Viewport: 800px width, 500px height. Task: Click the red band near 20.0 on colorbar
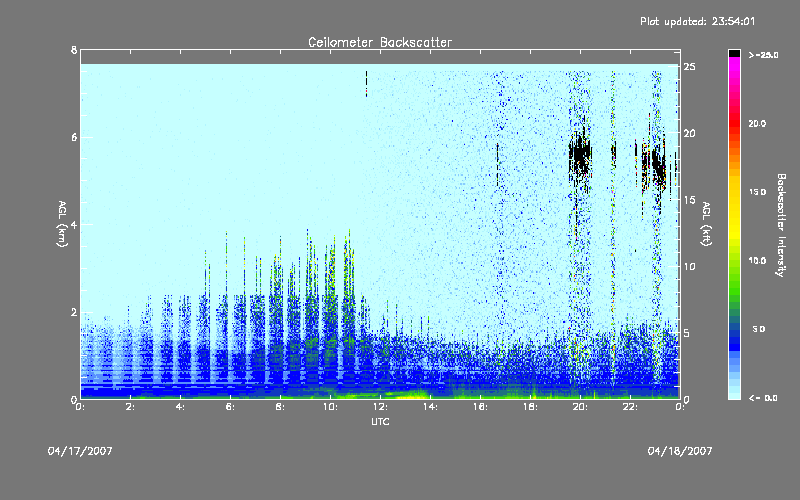click(x=734, y=122)
